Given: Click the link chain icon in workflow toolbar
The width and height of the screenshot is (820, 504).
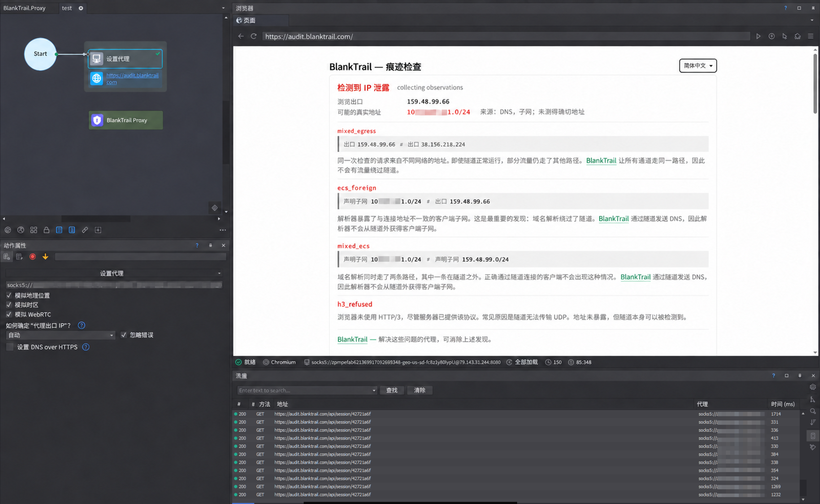Looking at the screenshot, I should click(x=85, y=230).
